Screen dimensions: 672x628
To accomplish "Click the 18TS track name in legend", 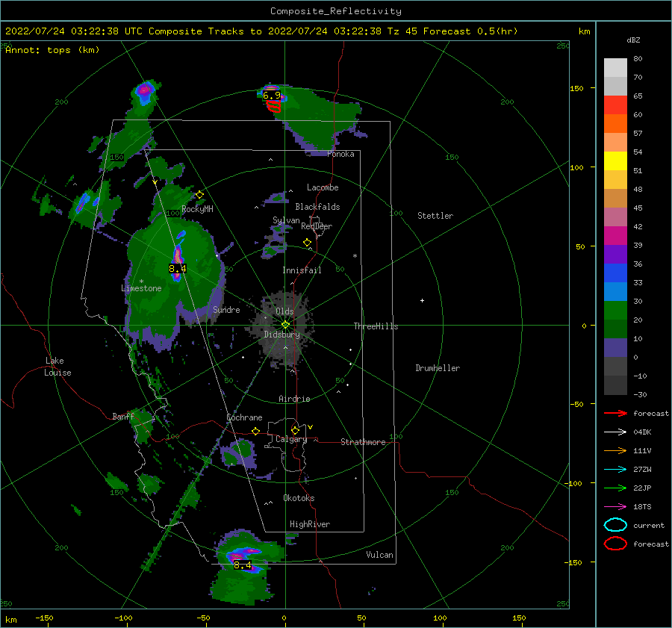I will pyautogui.click(x=642, y=507).
